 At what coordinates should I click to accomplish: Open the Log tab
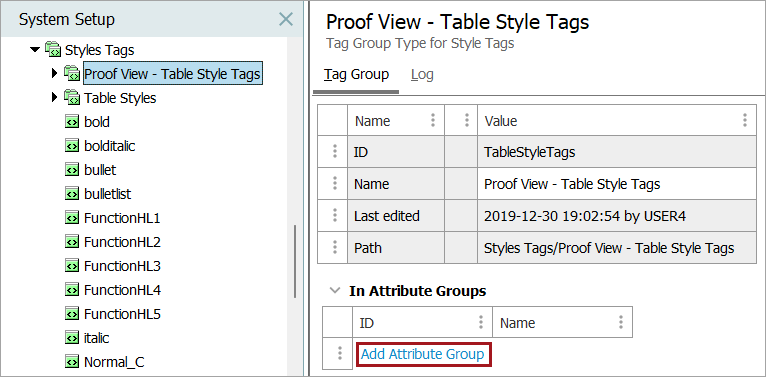click(422, 75)
